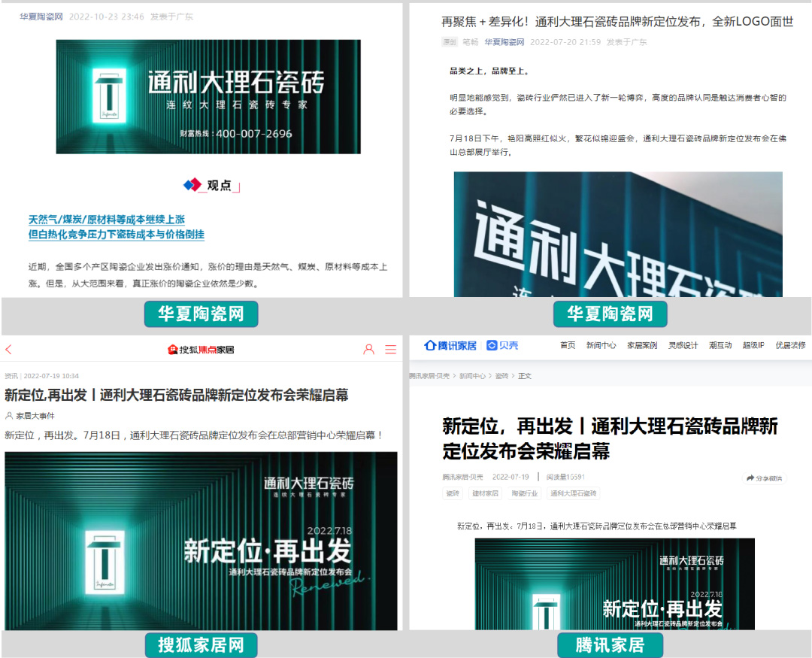Image resolution: width=812 pixels, height=658 pixels.
Task: Open the 潮互动 nav item
Action: pyautogui.click(x=720, y=346)
